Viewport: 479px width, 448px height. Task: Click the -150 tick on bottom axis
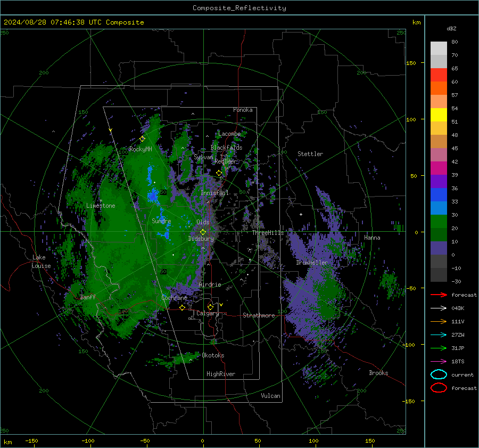click(31, 441)
